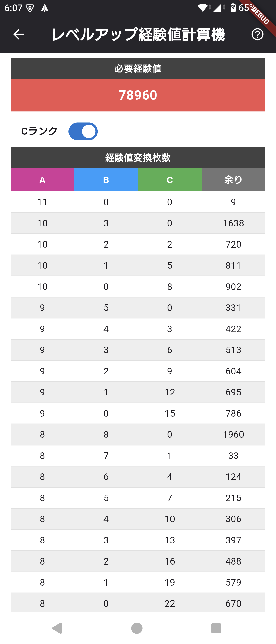276x644 pixels.
Task: Tap the レベルアップ経験値計算機 title
Action: coord(138,34)
